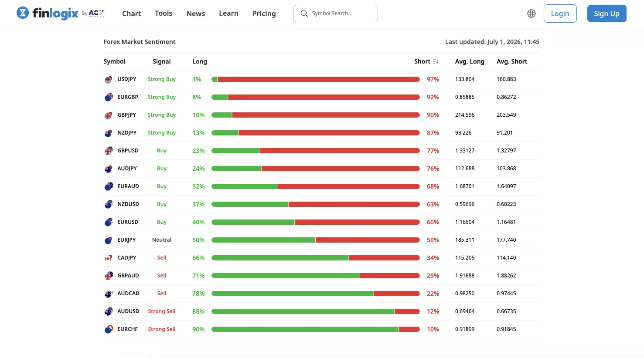Click the 97% short value for USDJPY
This screenshot has width=644, height=358.
tap(433, 79)
